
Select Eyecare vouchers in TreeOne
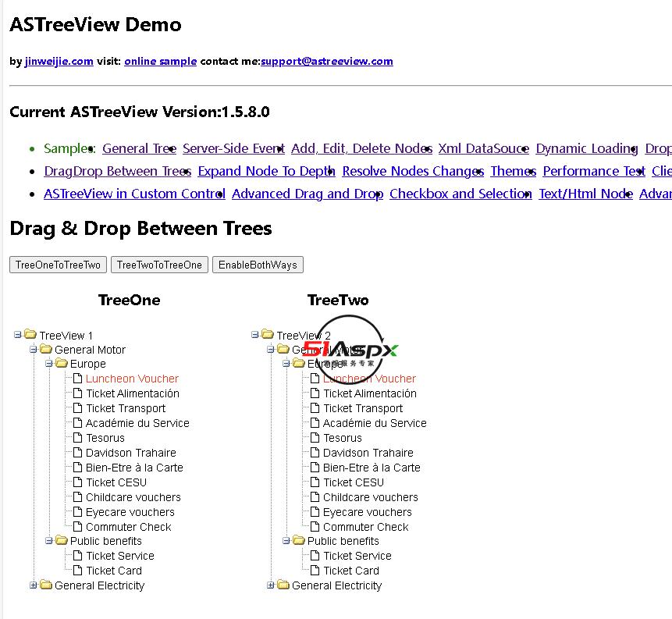tap(130, 512)
